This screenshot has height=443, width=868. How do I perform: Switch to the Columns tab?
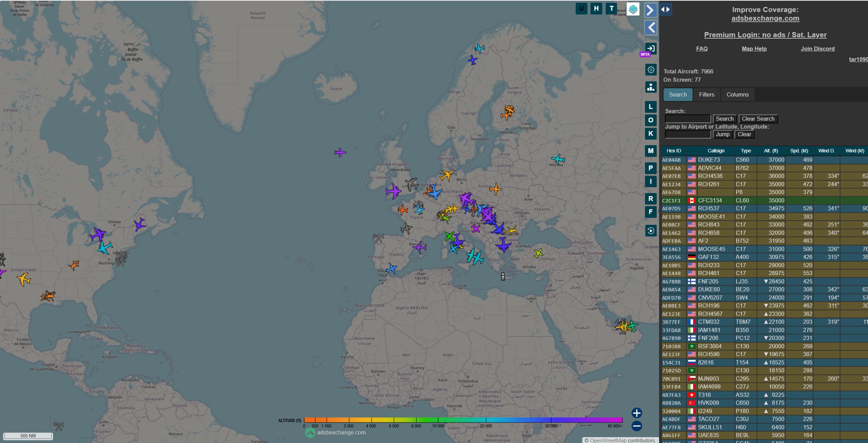coord(737,94)
